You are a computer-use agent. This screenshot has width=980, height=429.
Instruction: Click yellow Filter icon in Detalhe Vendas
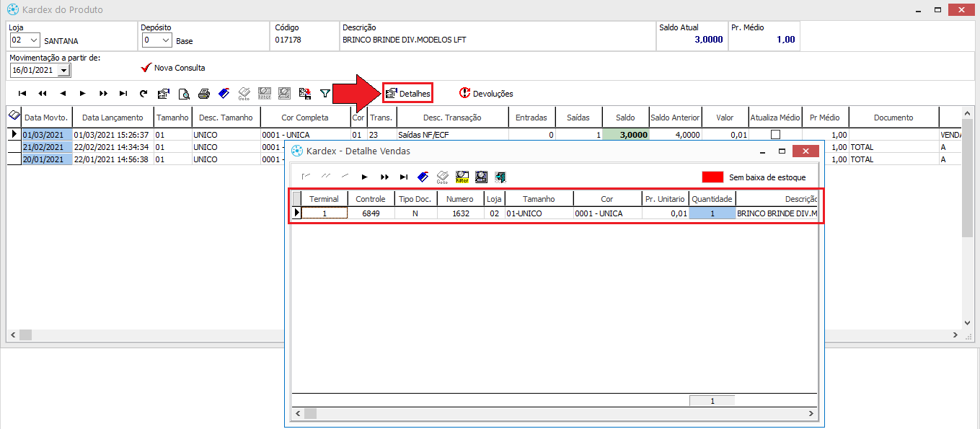462,177
